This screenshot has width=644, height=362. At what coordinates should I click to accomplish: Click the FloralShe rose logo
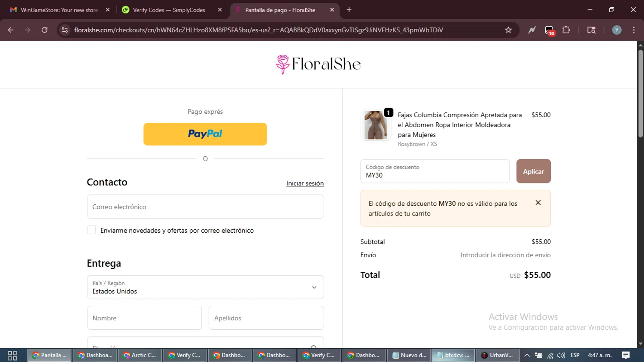click(318, 64)
